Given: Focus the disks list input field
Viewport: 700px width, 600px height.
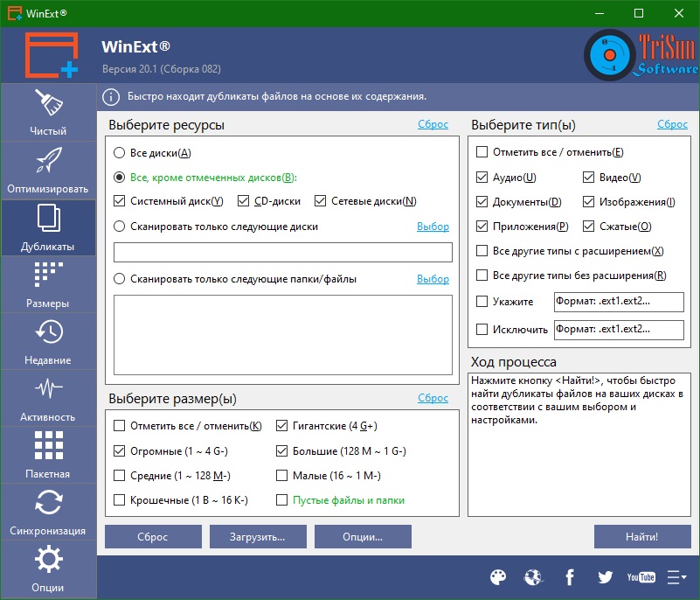Looking at the screenshot, I should (x=283, y=253).
